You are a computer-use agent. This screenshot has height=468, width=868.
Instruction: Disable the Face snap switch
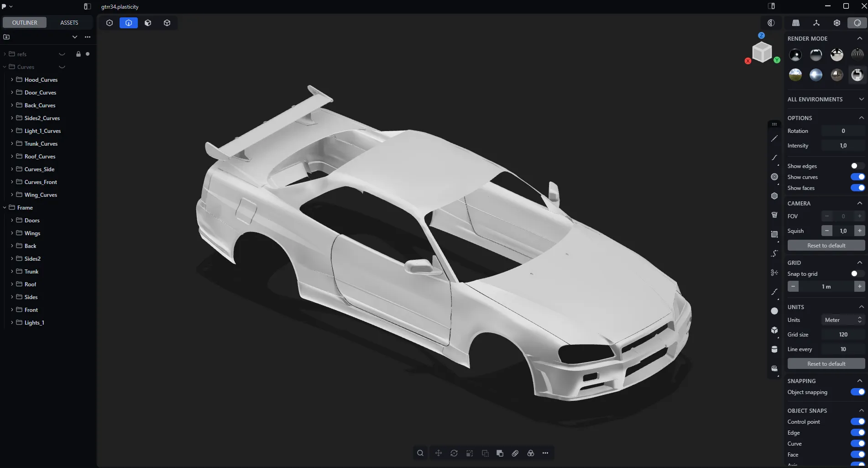pos(858,454)
